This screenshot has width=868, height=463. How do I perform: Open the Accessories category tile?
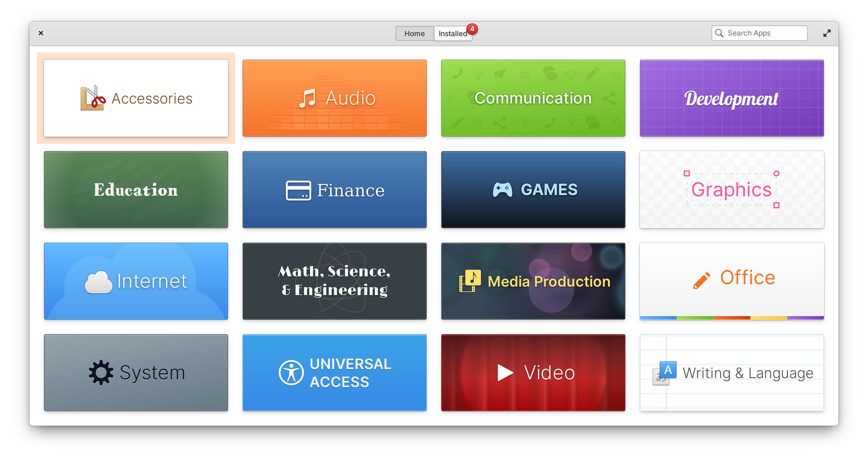click(x=136, y=98)
